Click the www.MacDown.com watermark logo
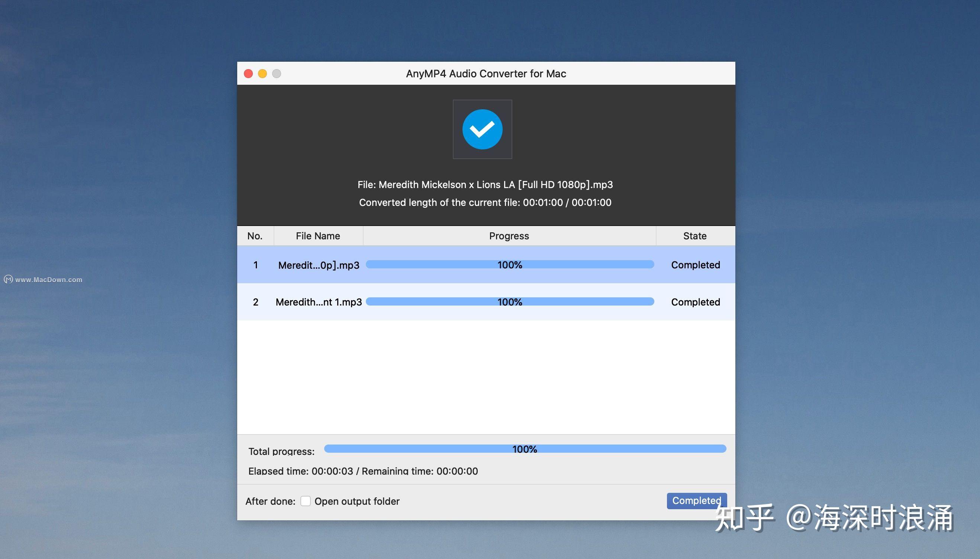This screenshot has width=980, height=559. coord(9,279)
